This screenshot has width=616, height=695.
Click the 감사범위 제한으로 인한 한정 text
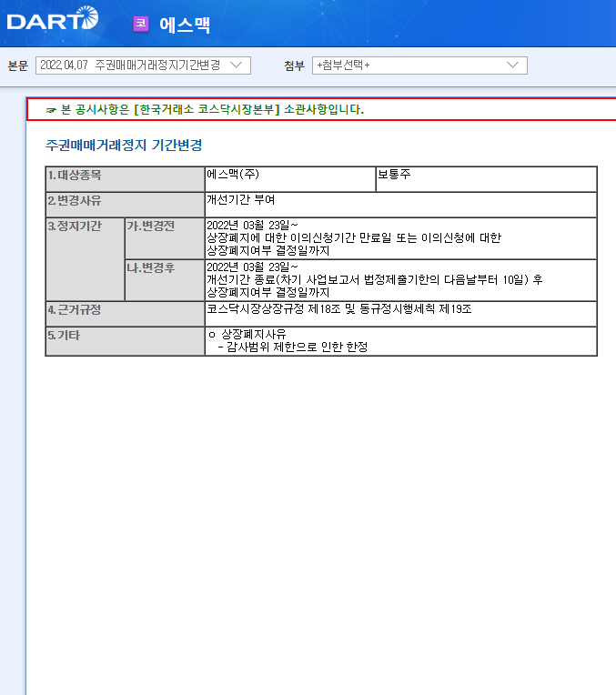tap(298, 347)
